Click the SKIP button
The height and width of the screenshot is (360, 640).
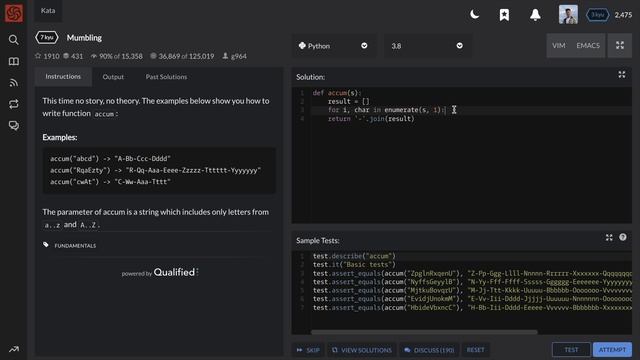(308, 350)
